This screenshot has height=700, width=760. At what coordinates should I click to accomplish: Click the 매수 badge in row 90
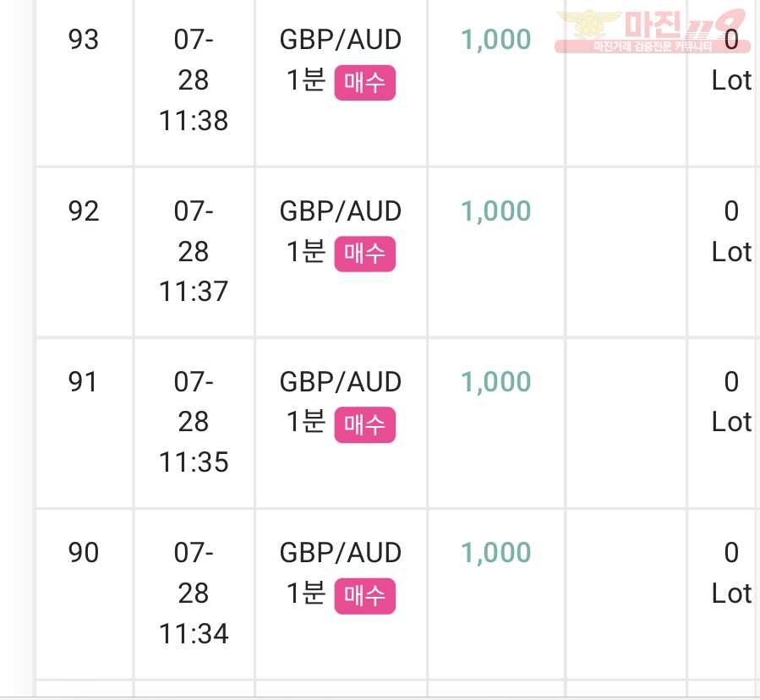click(365, 596)
